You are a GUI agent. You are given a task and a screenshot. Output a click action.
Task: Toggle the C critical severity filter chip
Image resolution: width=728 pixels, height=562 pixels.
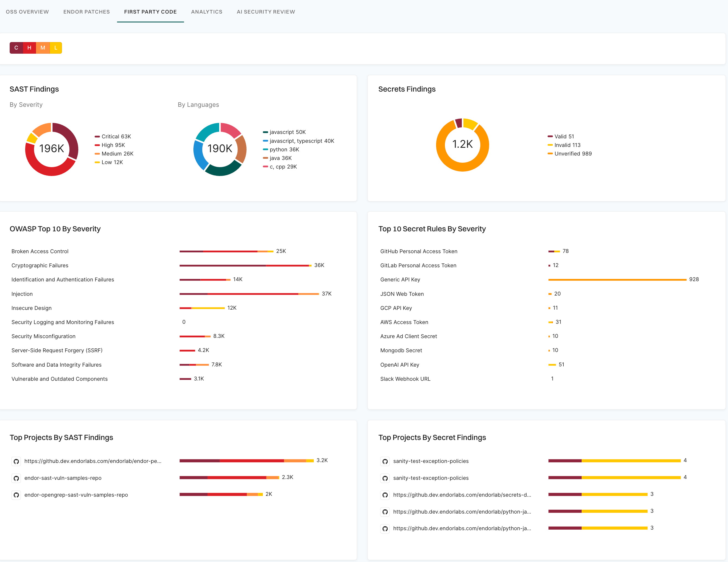click(16, 48)
